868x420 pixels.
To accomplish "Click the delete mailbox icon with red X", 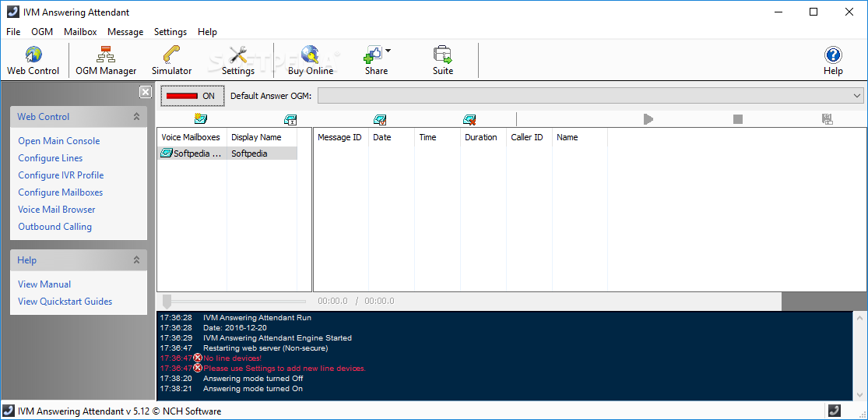I will point(469,119).
